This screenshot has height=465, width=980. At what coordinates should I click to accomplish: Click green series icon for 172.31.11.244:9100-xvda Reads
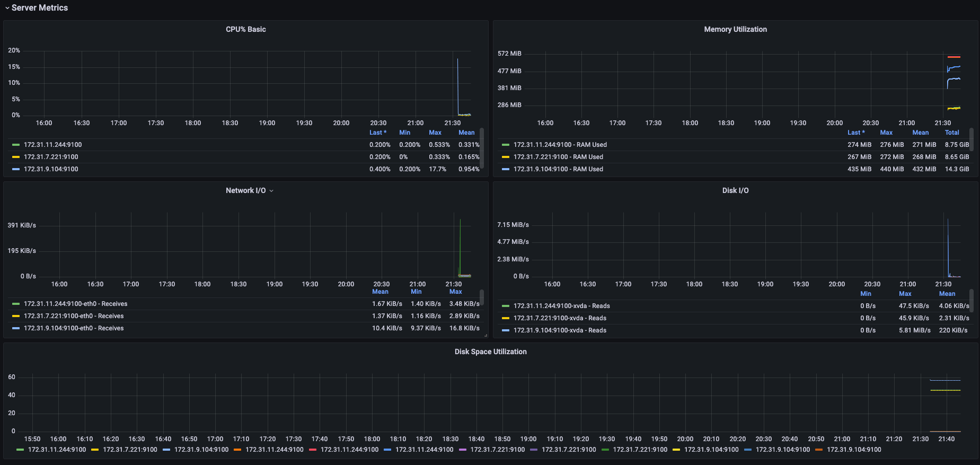click(x=506, y=306)
